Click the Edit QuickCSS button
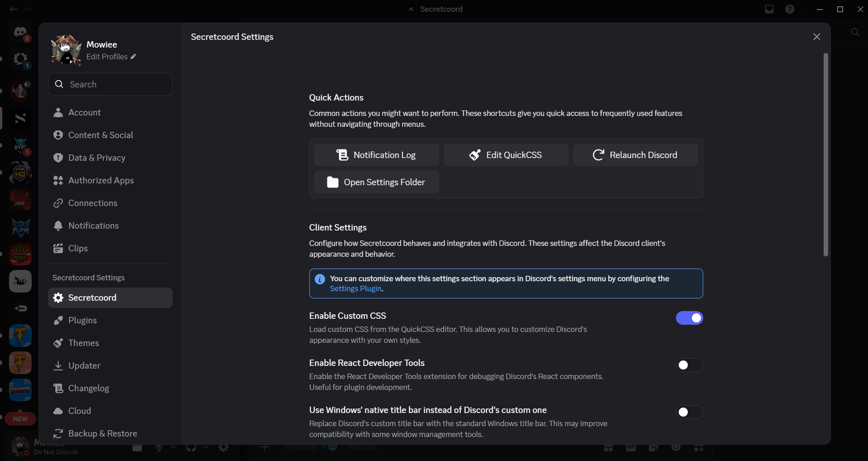 [506, 155]
